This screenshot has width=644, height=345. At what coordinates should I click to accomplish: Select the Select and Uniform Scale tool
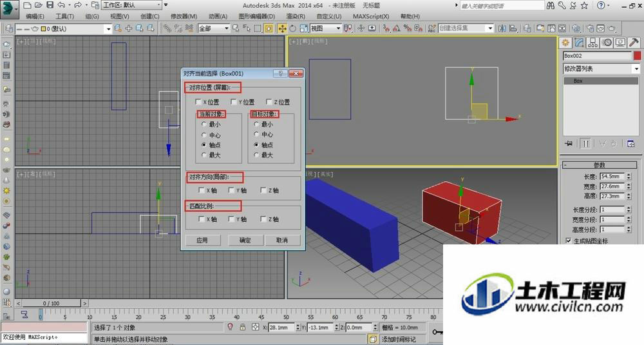pyautogui.click(x=304, y=28)
